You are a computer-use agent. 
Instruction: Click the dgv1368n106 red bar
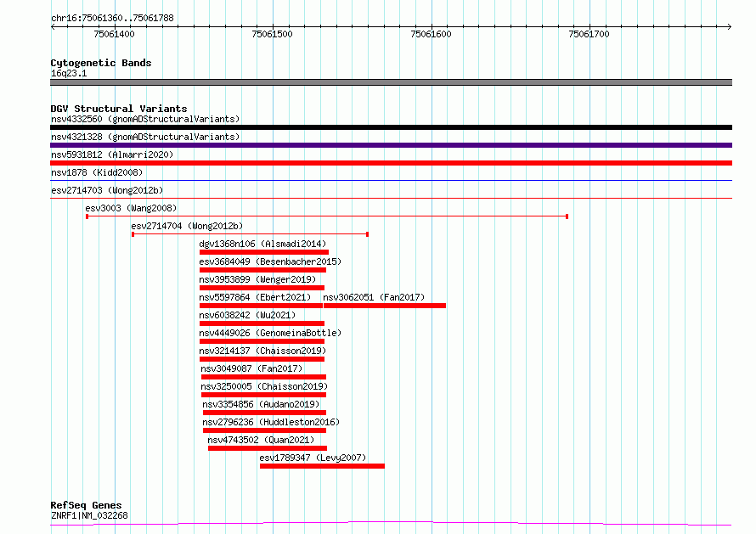263,252
